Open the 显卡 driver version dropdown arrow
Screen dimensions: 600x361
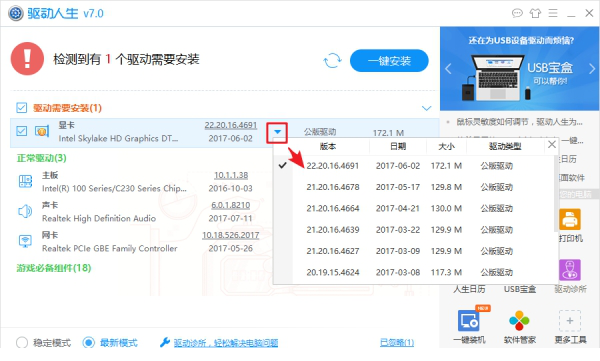277,132
